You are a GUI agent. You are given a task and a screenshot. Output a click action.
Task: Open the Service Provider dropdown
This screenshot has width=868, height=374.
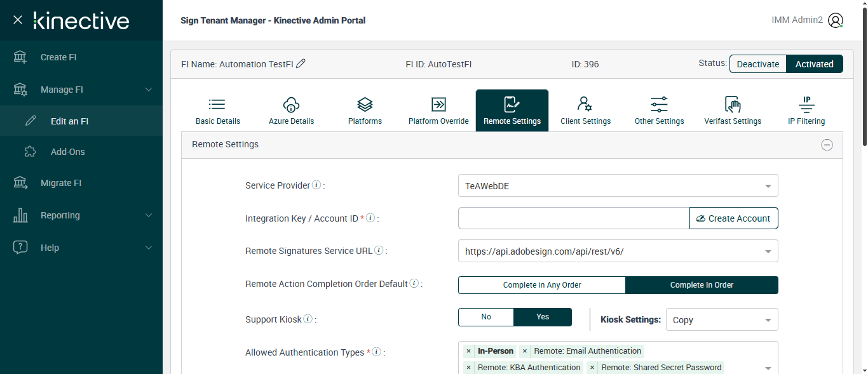tap(618, 186)
